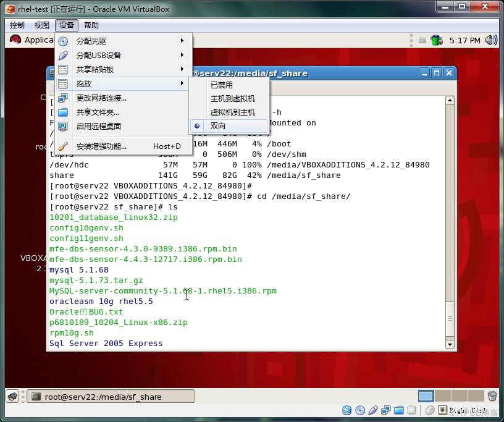Click config10genv.sh in terminal listing
Image resolution: width=504 pixels, height=422 pixels.
[86, 228]
